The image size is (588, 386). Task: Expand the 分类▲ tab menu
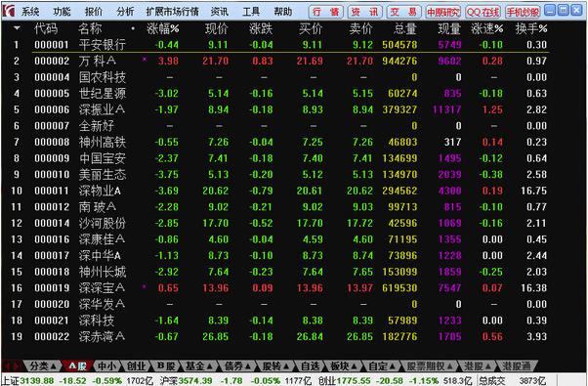pos(43,365)
